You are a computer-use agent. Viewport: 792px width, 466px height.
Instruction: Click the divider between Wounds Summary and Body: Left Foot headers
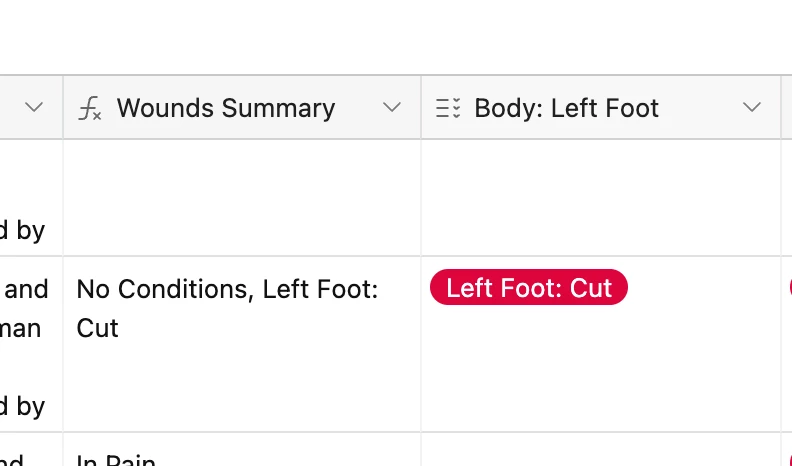pos(421,107)
